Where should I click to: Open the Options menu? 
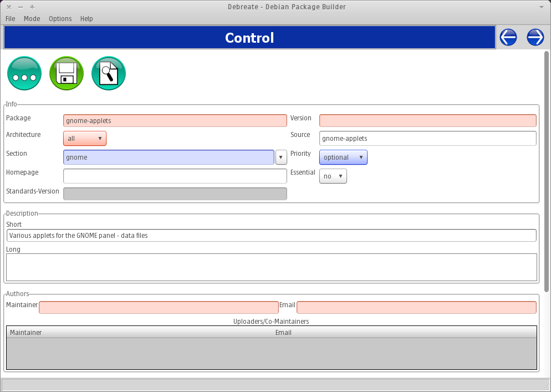(60, 19)
